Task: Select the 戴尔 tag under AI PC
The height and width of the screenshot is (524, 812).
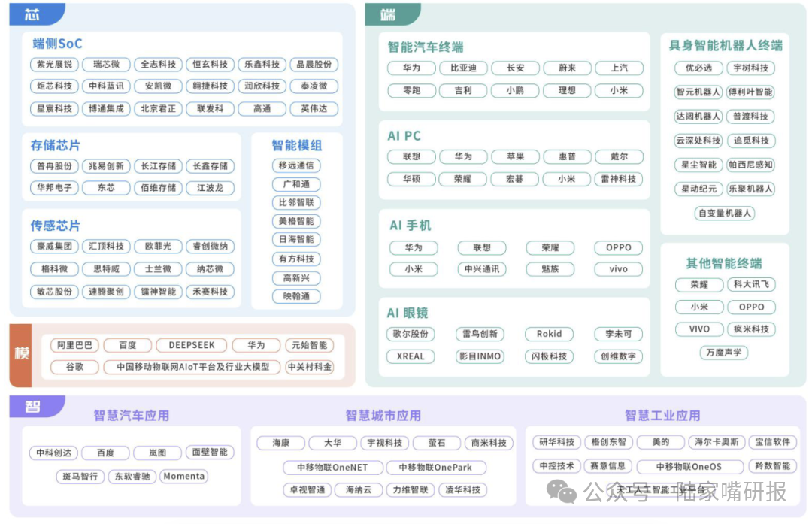Action: [619, 156]
